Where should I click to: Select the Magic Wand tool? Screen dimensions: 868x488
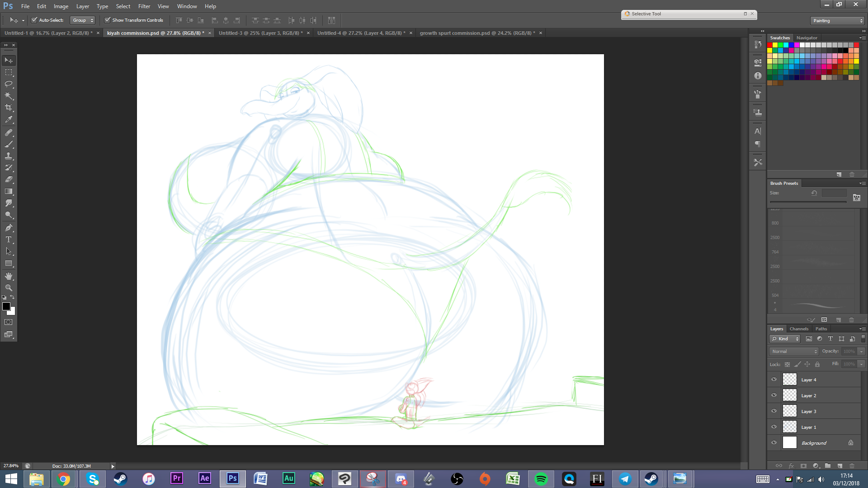pos(9,96)
